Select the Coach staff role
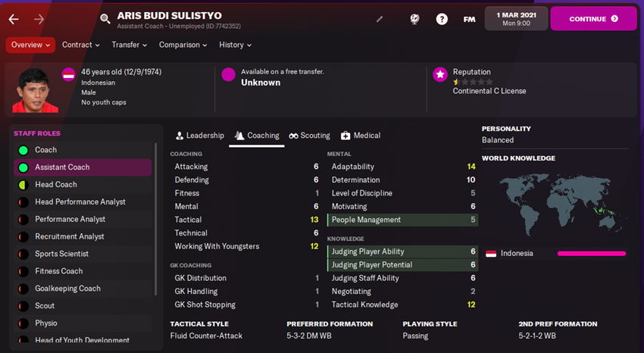The image size is (644, 353). [45, 150]
